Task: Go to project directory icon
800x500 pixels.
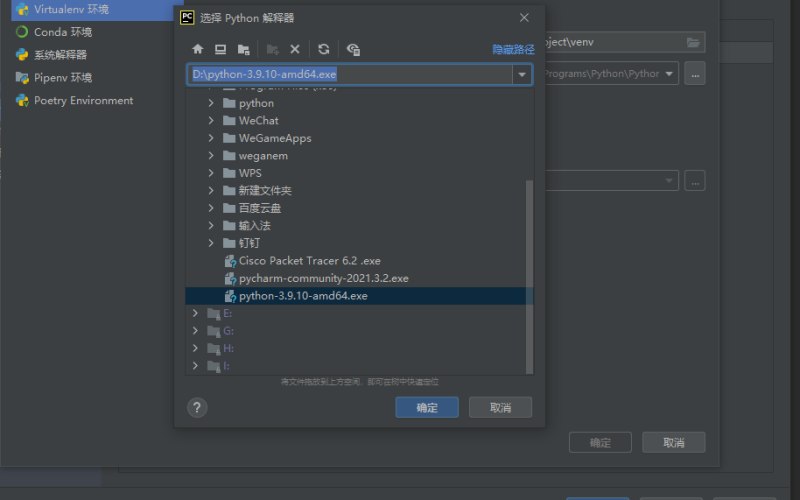Action: pyautogui.click(x=244, y=49)
